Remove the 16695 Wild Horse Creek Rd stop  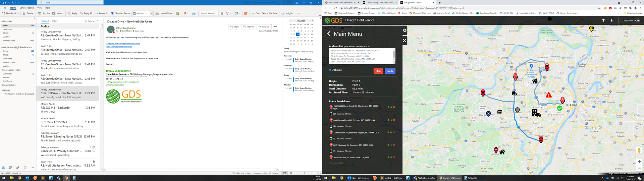tap(394, 107)
